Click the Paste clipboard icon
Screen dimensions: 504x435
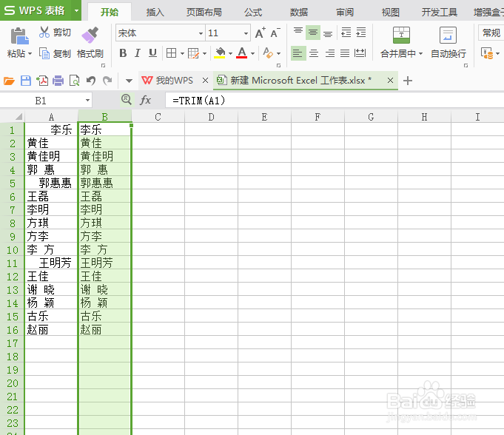tap(19, 36)
